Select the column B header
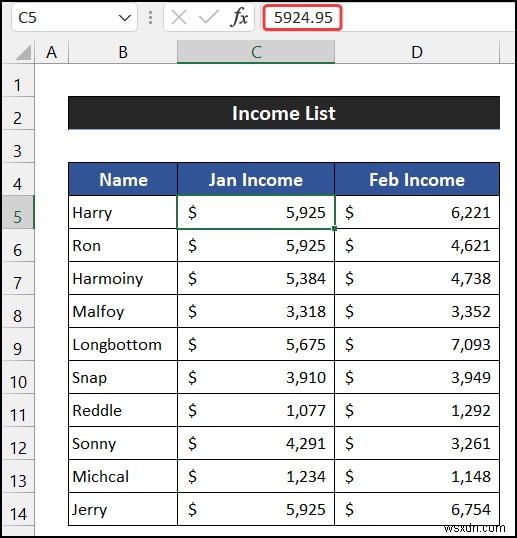 point(123,52)
